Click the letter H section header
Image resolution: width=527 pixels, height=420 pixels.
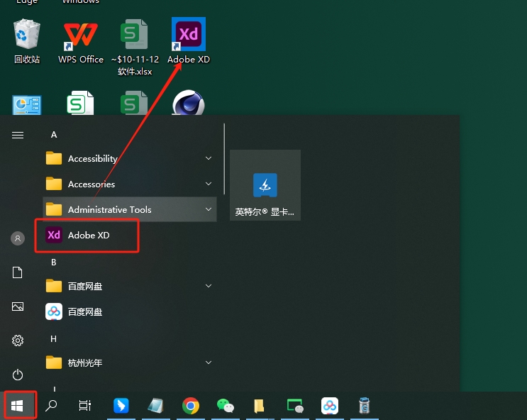(x=54, y=339)
